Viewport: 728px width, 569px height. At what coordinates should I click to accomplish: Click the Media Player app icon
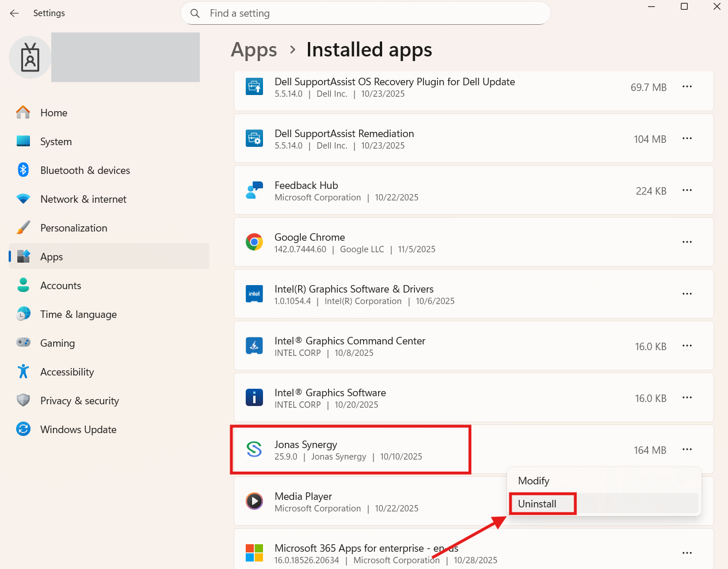[254, 501]
